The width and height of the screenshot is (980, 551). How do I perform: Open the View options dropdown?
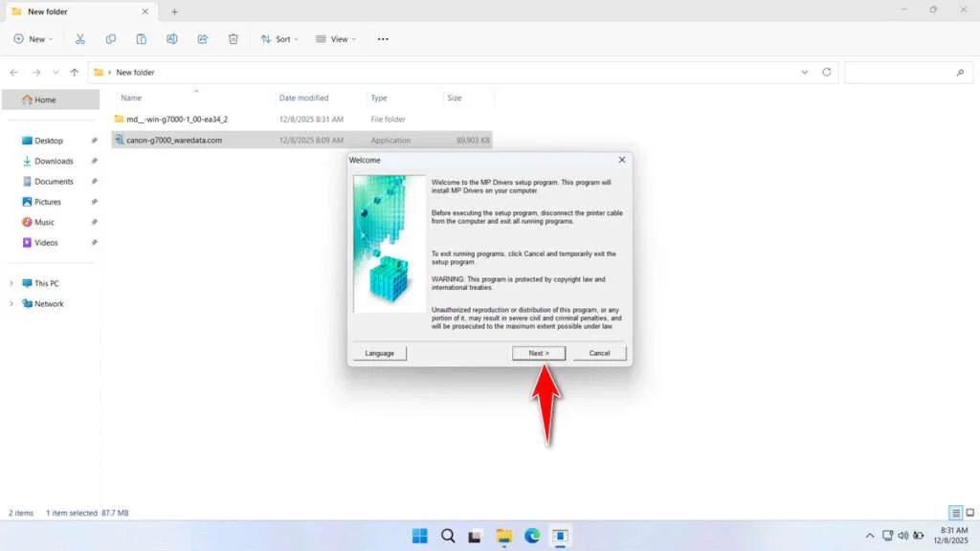pos(336,38)
